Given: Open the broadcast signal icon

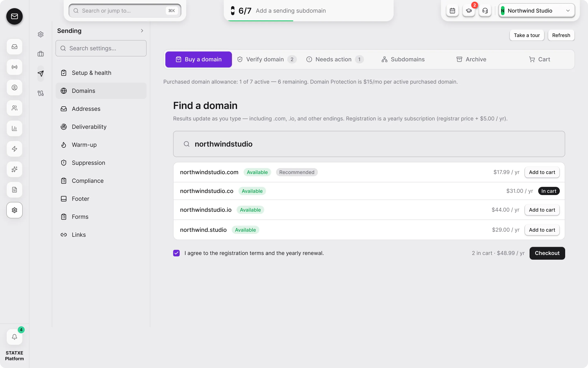Looking at the screenshot, I should tap(14, 67).
